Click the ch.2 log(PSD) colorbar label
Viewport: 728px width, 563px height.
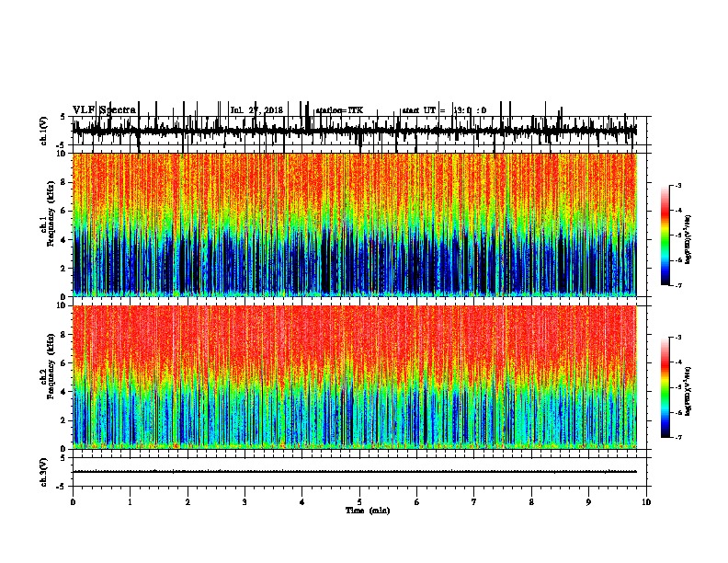point(688,391)
